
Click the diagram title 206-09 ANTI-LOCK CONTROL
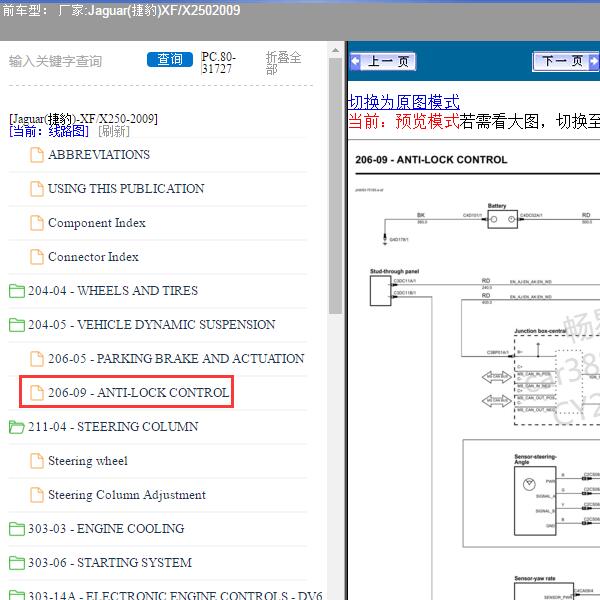(431, 160)
